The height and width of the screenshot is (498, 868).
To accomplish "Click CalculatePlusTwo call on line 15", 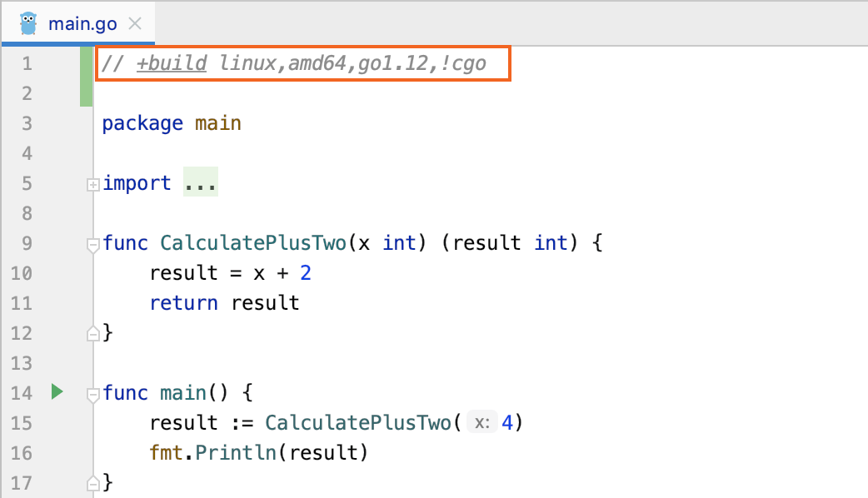I will 357,423.
